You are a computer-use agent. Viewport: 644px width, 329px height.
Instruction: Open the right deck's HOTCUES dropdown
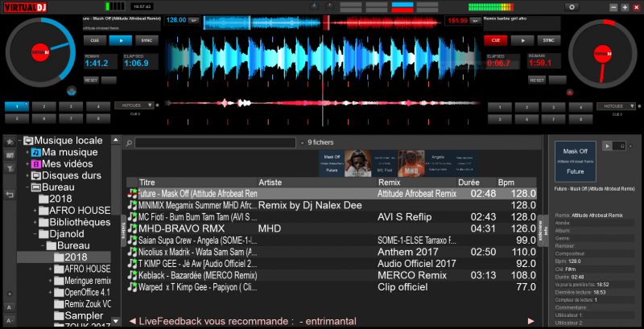616,106
